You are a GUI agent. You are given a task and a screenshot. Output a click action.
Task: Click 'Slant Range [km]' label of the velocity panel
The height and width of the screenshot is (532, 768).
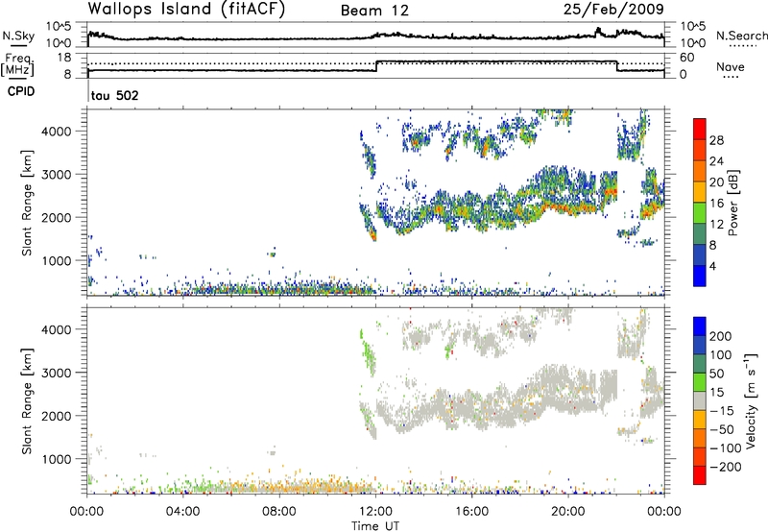pos(27,401)
